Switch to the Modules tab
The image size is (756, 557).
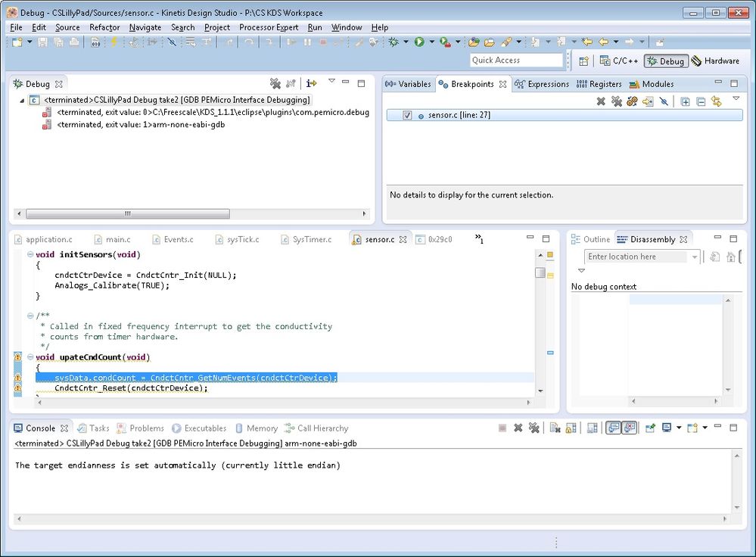652,84
